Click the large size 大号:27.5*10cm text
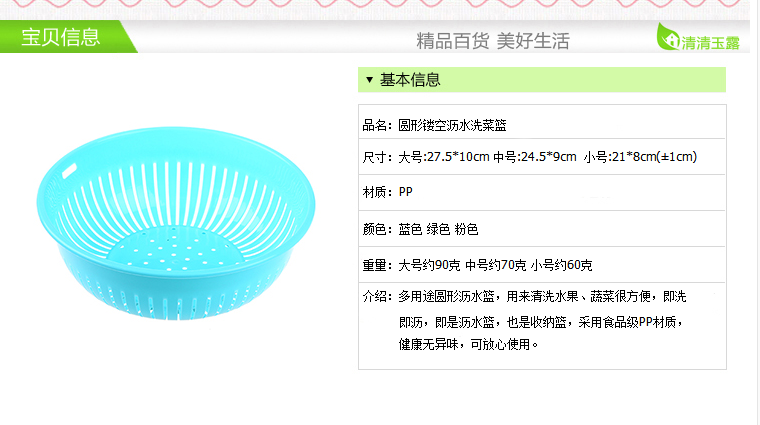This screenshot has width=760, height=425. [444, 157]
